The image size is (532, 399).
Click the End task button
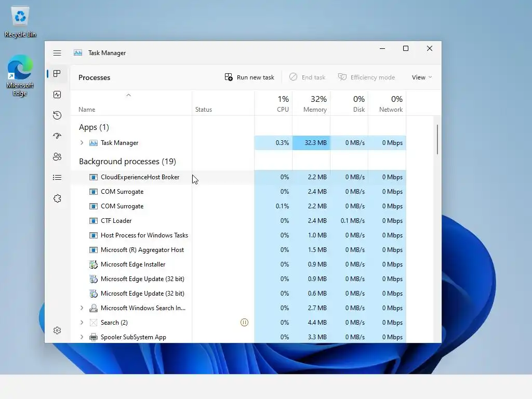coord(307,77)
